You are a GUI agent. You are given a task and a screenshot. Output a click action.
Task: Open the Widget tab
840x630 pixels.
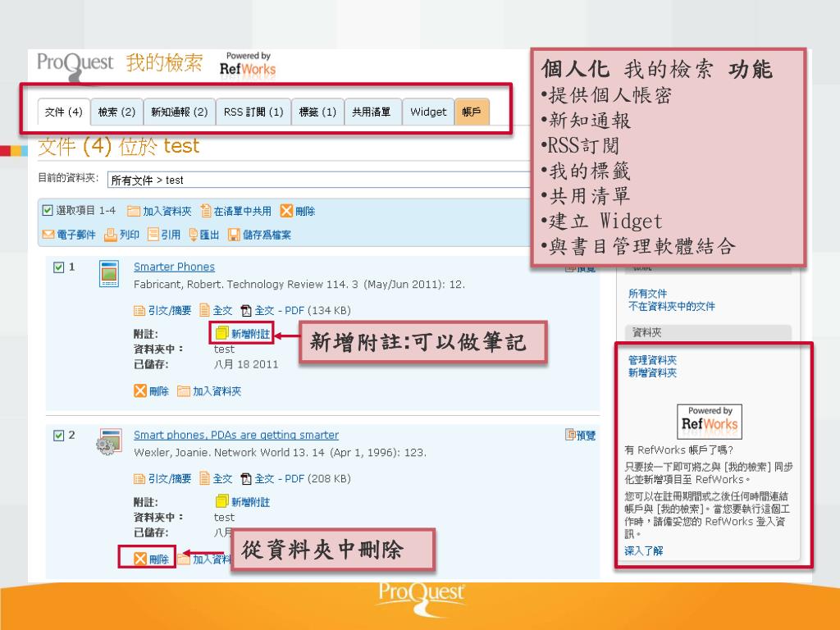[428, 112]
